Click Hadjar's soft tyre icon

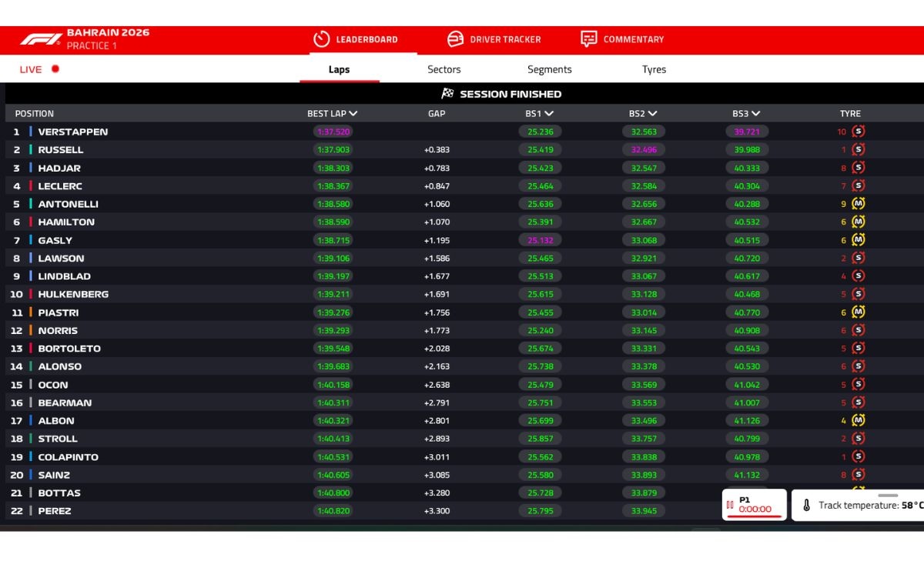coord(859,168)
